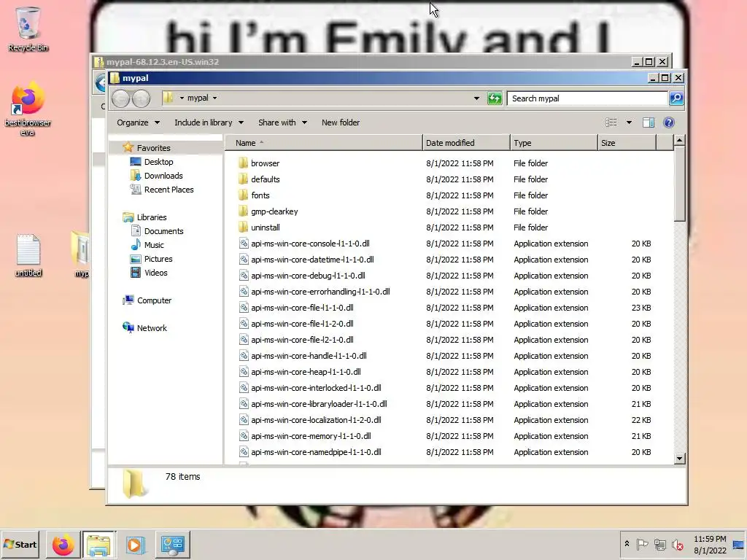Click the network tray icon
Viewport: 747px width, 560px height.
(659, 544)
